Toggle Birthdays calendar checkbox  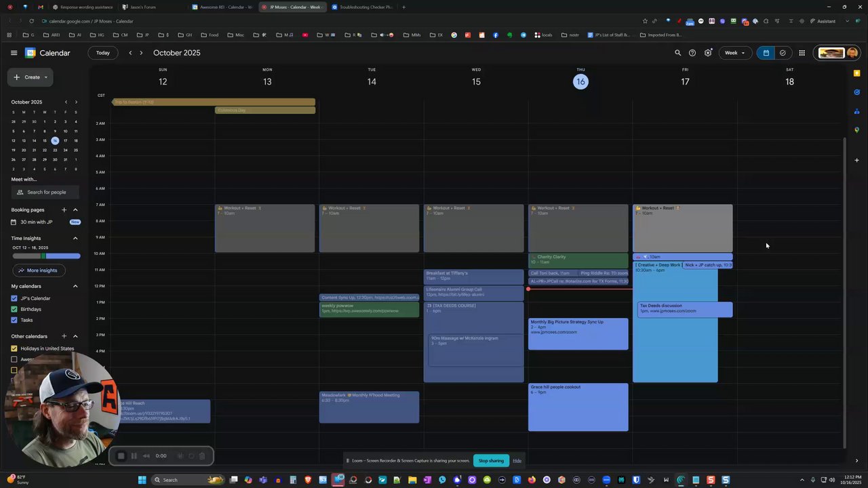pos(14,309)
